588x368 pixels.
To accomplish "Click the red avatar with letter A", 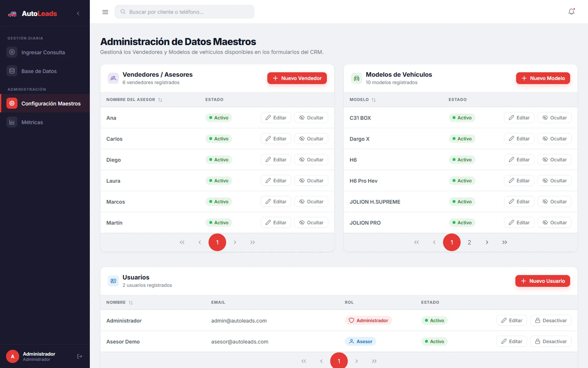I will [x=13, y=356].
